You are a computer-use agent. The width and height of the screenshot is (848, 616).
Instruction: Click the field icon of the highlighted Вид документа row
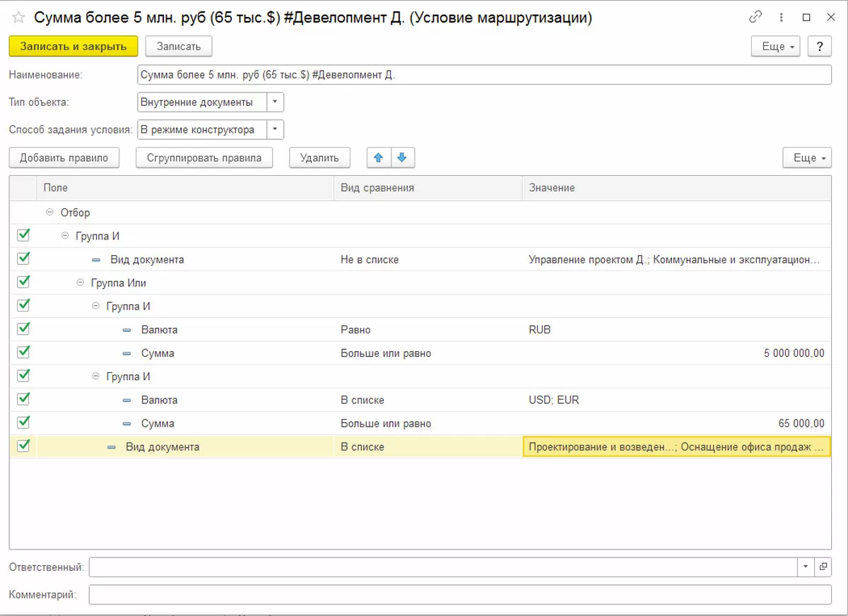click(112, 447)
